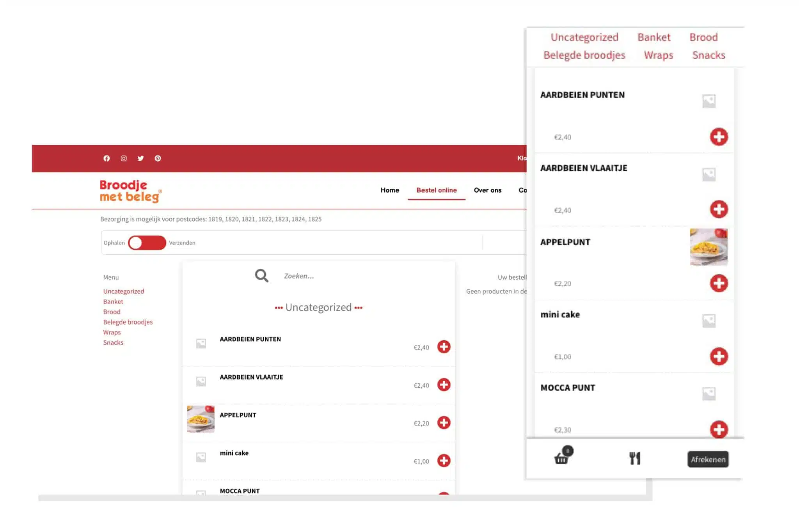Tap the fork and knife menu icon
The image size is (799, 532).
[635, 458]
